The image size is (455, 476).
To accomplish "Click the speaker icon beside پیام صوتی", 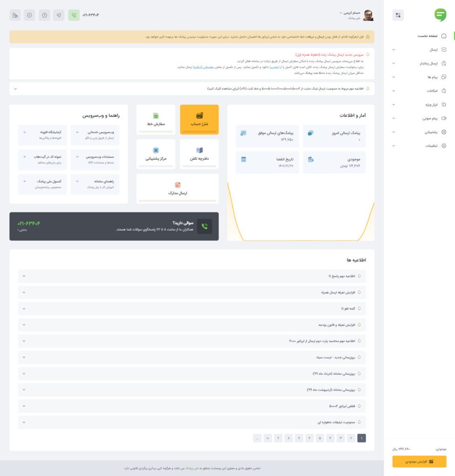I will click(x=444, y=118).
